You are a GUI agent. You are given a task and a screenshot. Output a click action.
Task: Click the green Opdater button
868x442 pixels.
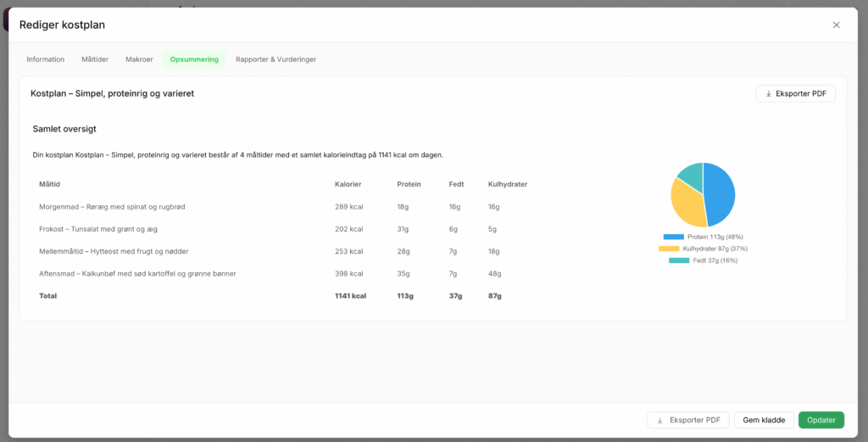pyautogui.click(x=821, y=421)
